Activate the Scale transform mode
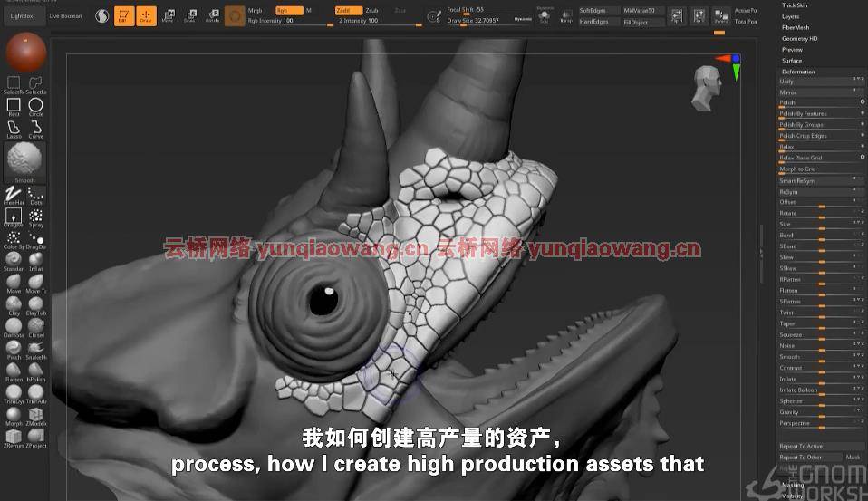Image resolution: width=868 pixels, height=501 pixels. [x=190, y=16]
